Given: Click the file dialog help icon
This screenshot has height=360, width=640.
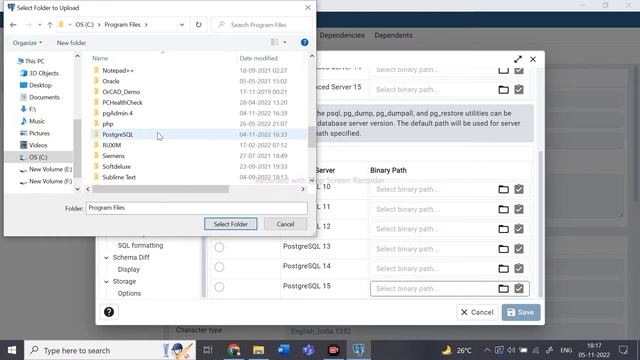Looking at the screenshot, I should coord(304,42).
